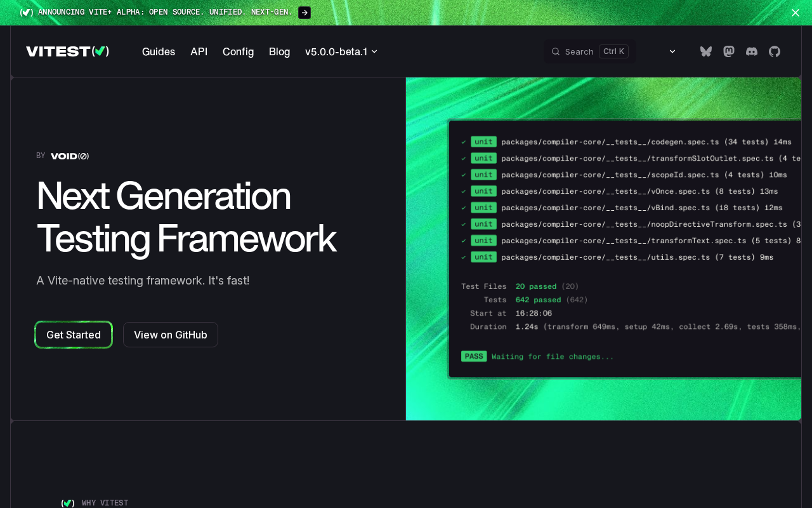
Task: Click the "WHY VITEST" section label
Action: [x=105, y=503]
